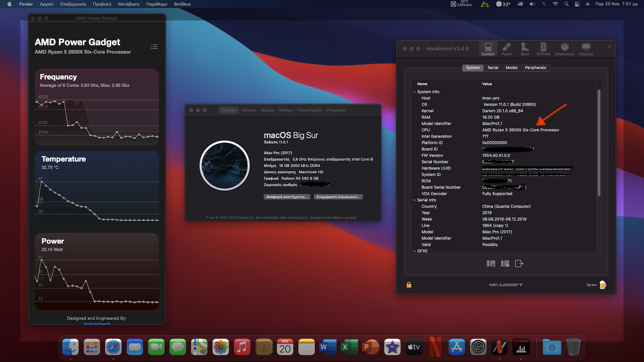Switch to the Χώρος tab

[267, 110]
